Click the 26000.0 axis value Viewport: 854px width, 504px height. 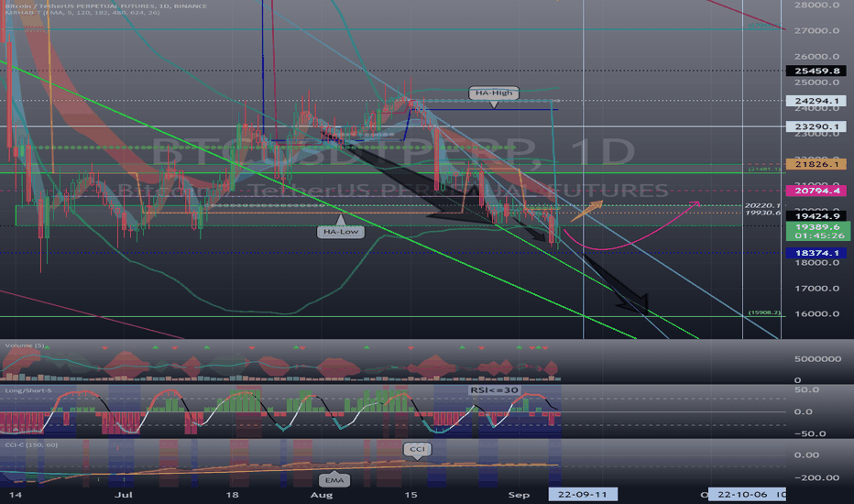[816, 57]
